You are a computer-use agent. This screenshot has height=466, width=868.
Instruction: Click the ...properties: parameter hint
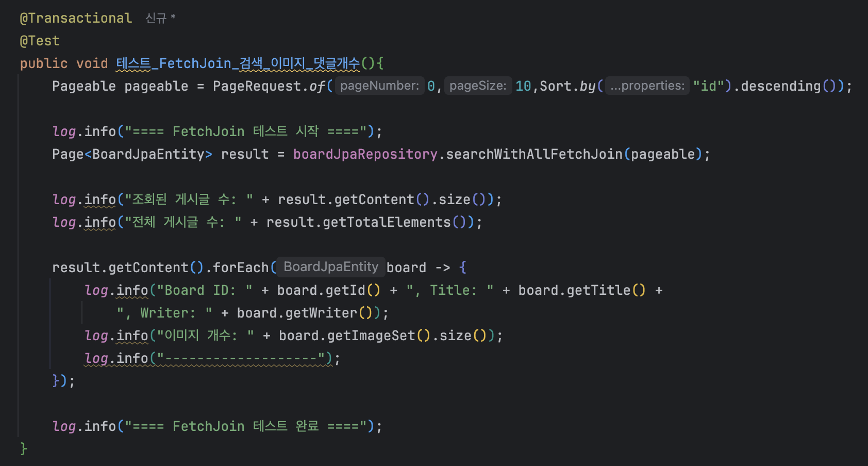pos(647,86)
